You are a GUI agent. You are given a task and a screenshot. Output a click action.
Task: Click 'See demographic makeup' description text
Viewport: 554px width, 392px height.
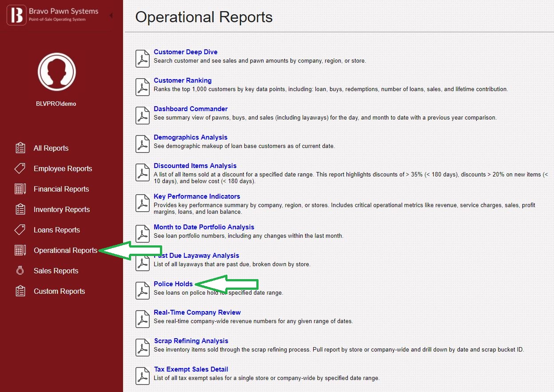[x=244, y=146]
